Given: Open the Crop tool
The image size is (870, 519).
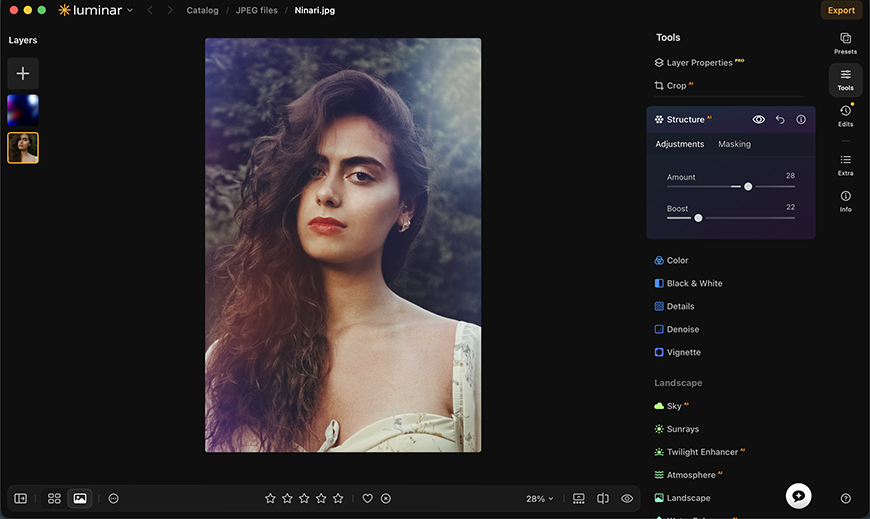Looking at the screenshot, I should coord(674,85).
